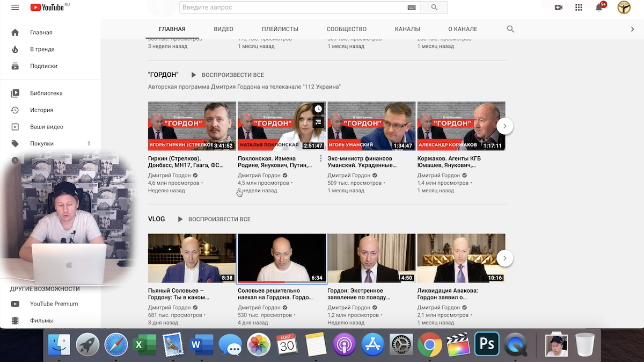Open the notifications bell

599,8
